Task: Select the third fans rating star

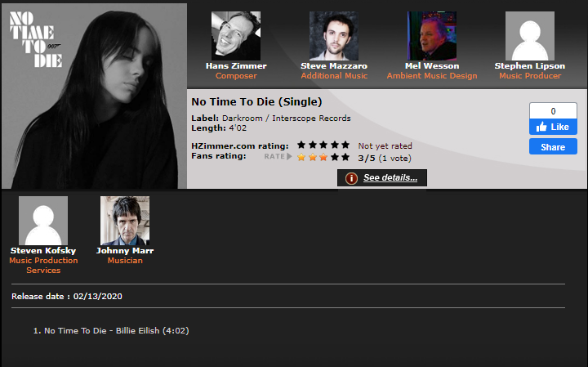Action: click(x=323, y=157)
